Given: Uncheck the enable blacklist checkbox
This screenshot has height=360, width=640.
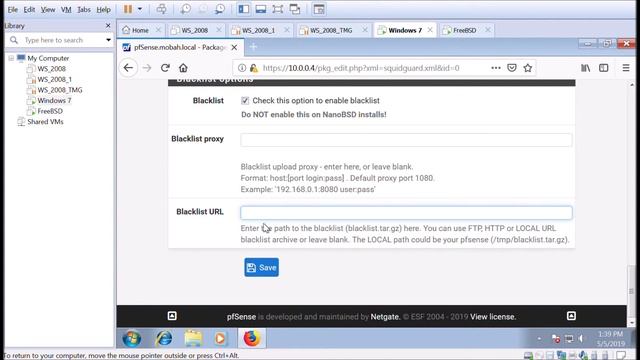Looking at the screenshot, I should click(245, 100).
